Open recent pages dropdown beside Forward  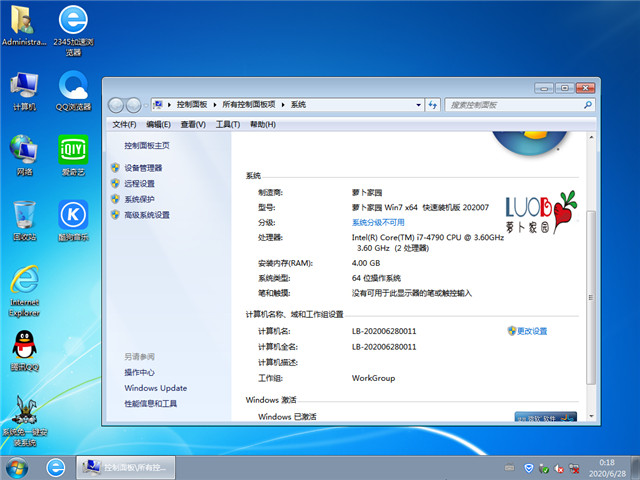pos(146,106)
